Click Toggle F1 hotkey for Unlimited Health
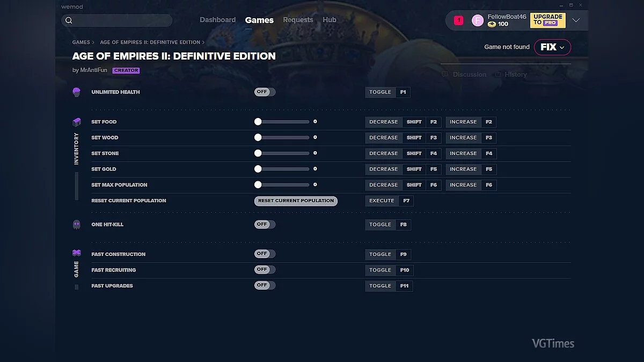 pos(388,92)
